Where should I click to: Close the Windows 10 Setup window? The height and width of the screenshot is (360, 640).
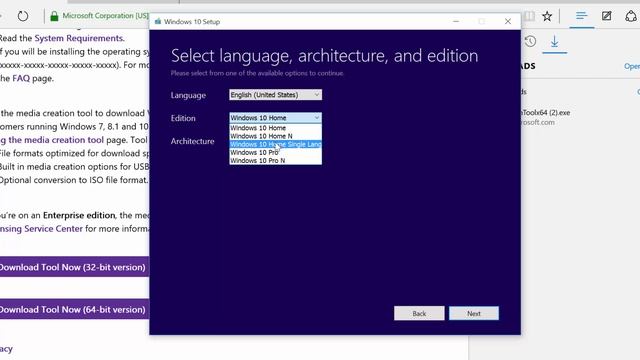click(508, 22)
